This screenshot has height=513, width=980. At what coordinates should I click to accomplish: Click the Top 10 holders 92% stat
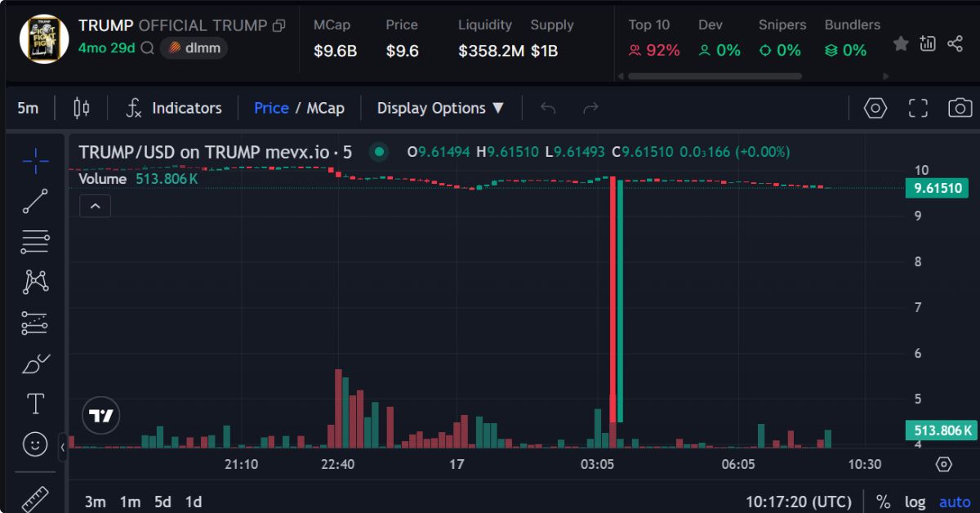pos(654,38)
